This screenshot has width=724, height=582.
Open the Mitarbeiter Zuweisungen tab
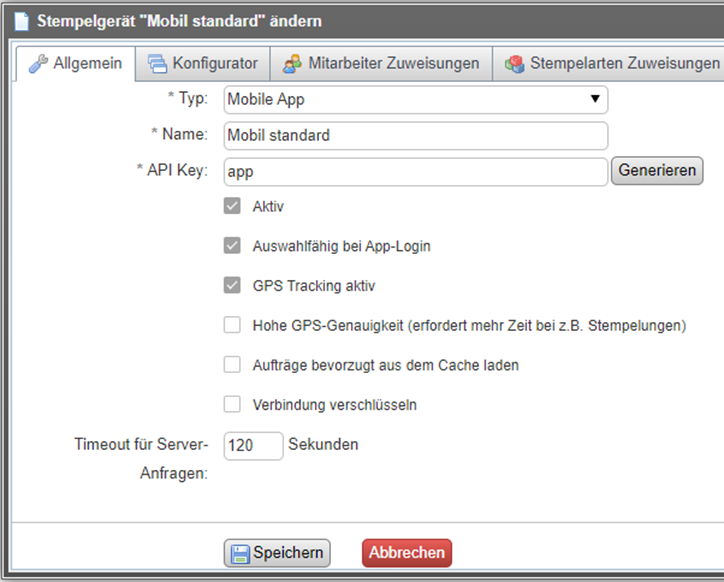pyautogui.click(x=392, y=64)
